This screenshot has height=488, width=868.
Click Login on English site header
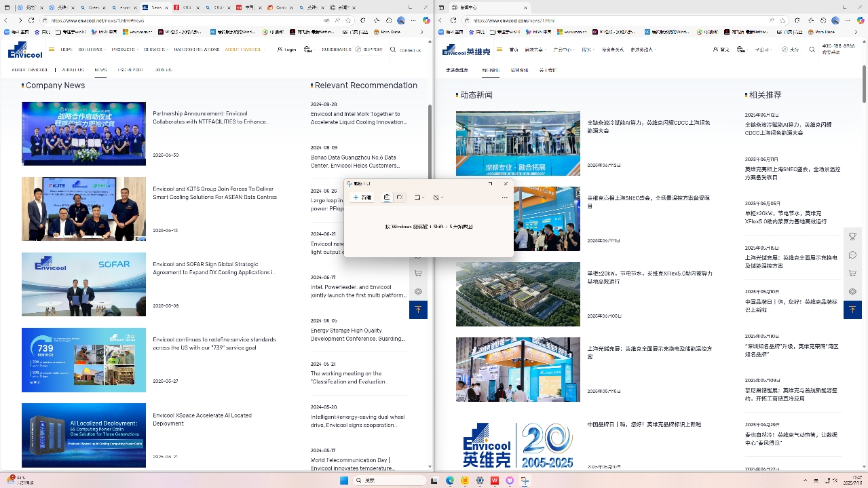click(287, 50)
